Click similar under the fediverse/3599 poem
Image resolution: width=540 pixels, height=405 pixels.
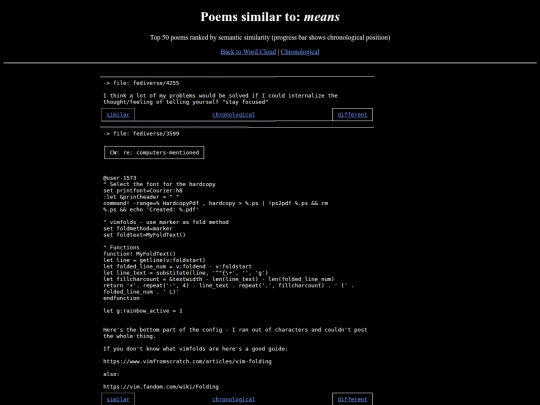coord(118,399)
